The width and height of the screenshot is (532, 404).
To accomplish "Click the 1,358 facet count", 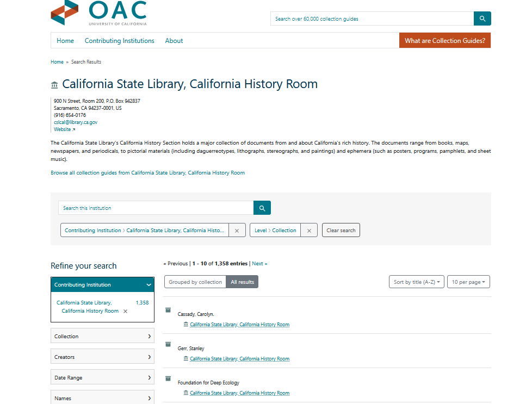I will pyautogui.click(x=142, y=302).
